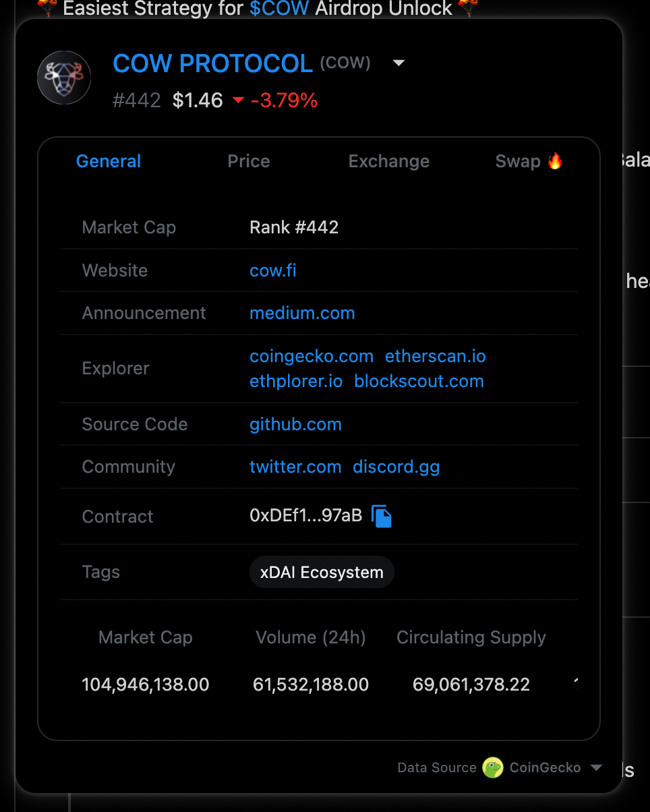Click the red price-drop triangle indicator

238,100
